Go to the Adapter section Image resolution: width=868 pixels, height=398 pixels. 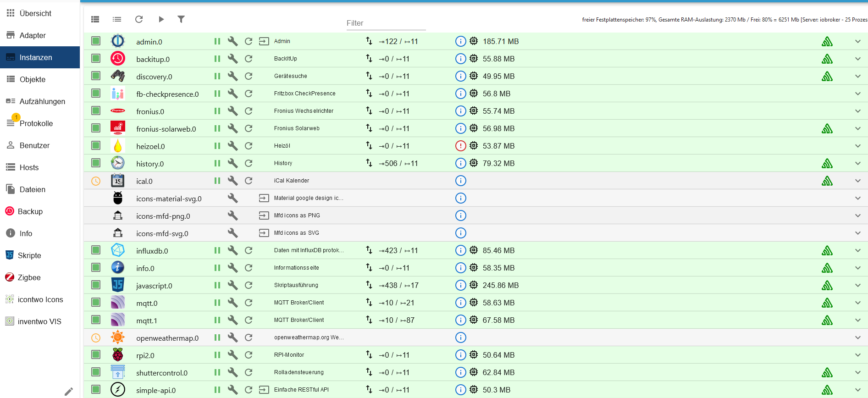[x=40, y=35]
